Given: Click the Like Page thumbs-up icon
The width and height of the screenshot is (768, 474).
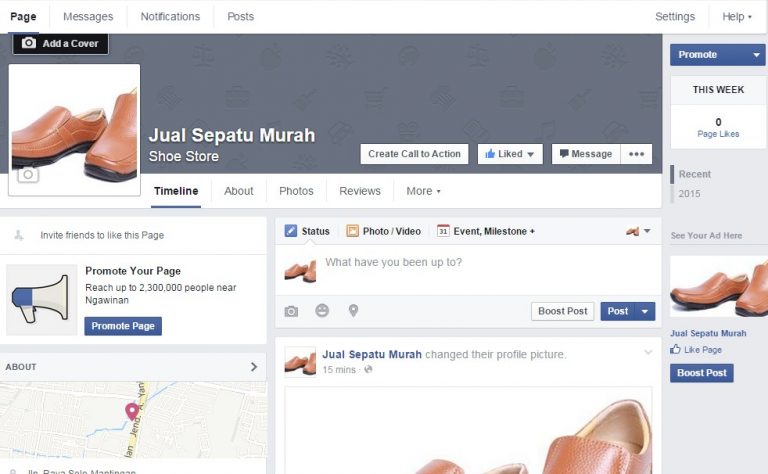Looking at the screenshot, I should (x=675, y=349).
